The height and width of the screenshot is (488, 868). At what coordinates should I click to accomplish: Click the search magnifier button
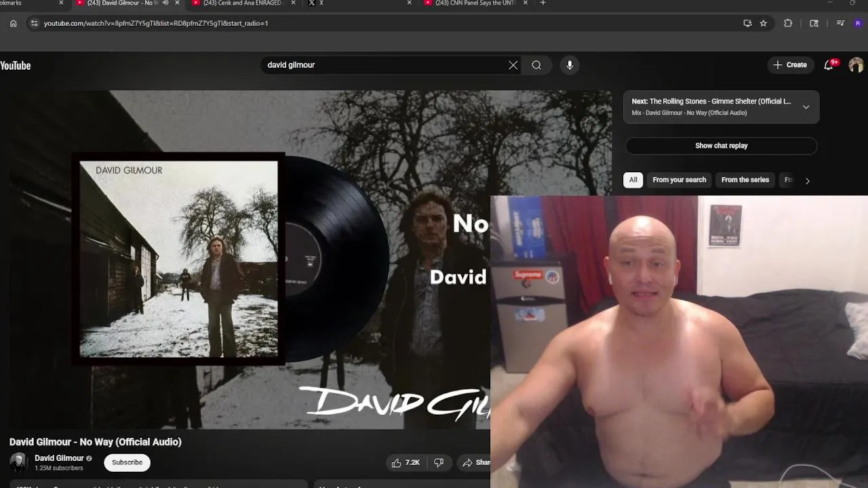coord(536,65)
